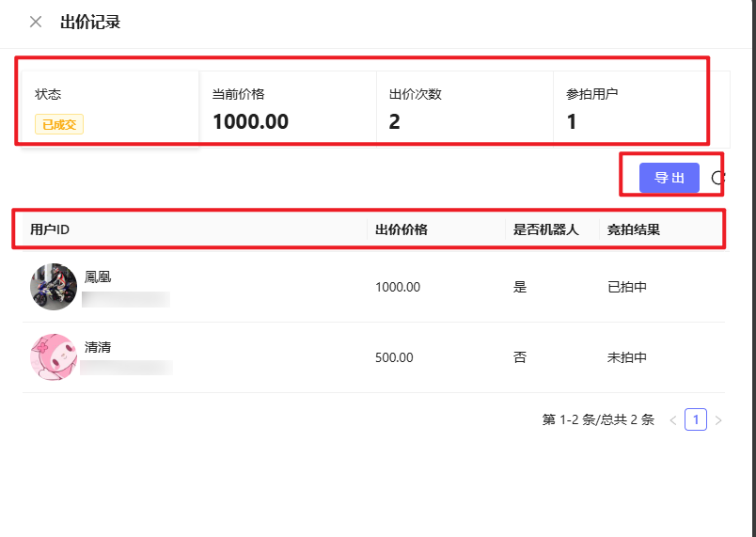Click the refresh icon beside 导出
756x537 pixels.
718,178
